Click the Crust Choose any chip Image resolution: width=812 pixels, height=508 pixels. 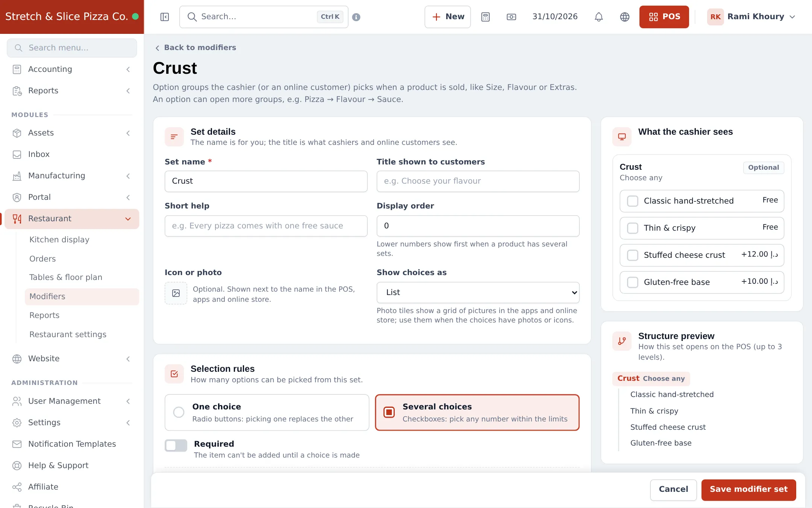point(651,379)
